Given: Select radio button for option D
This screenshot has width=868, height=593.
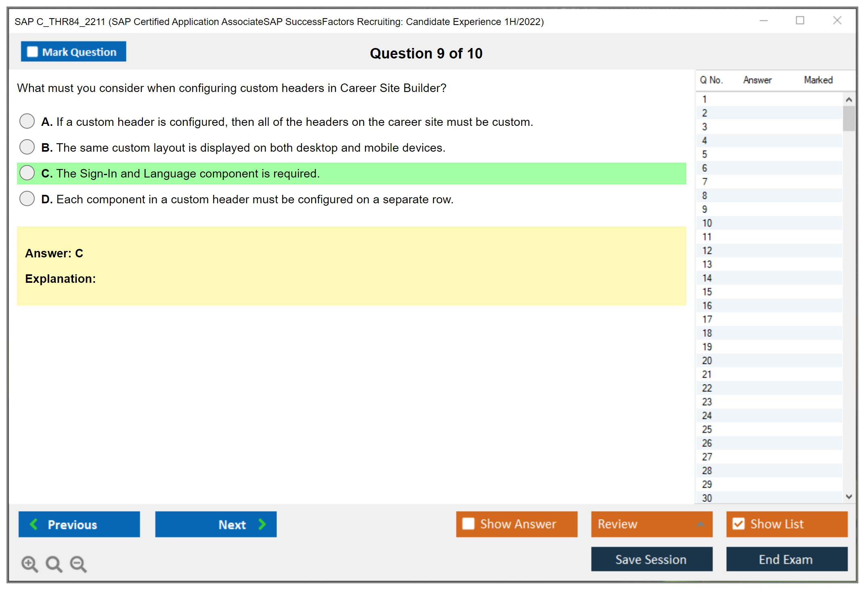Looking at the screenshot, I should click(x=27, y=198).
